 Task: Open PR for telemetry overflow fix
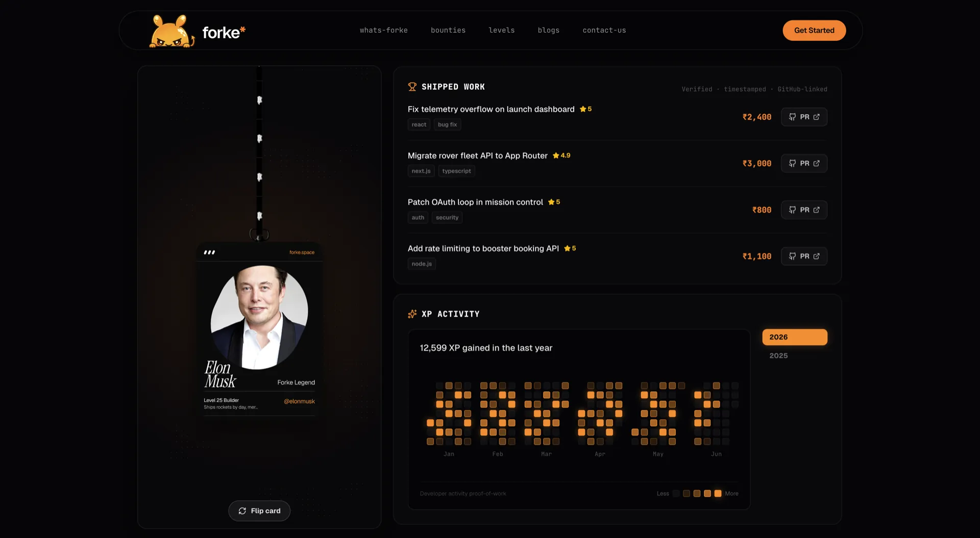pyautogui.click(x=804, y=117)
